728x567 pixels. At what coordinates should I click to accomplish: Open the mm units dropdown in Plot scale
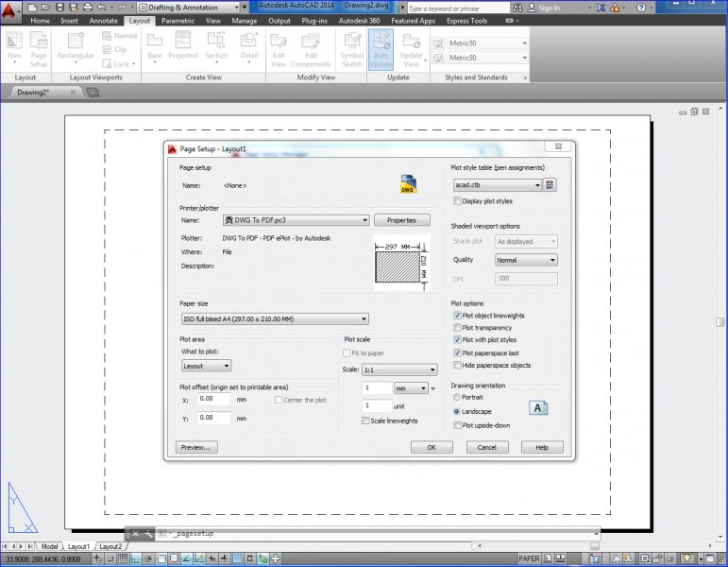point(411,388)
